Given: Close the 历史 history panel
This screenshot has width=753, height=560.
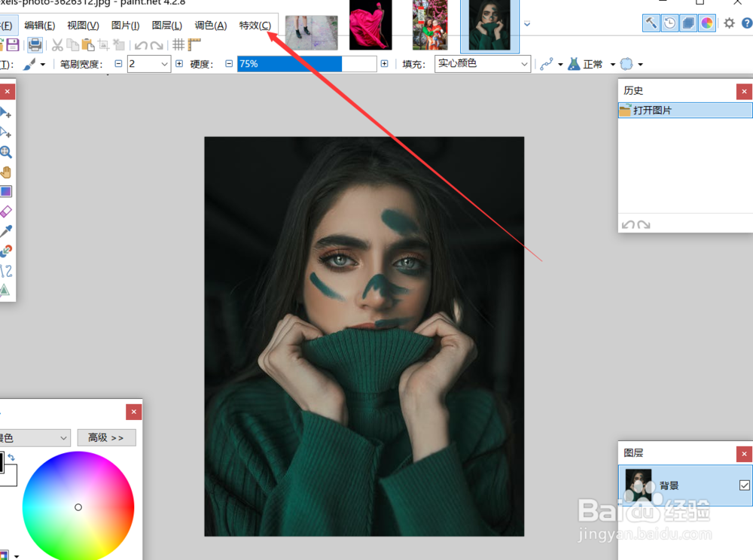Looking at the screenshot, I should pos(744,91).
